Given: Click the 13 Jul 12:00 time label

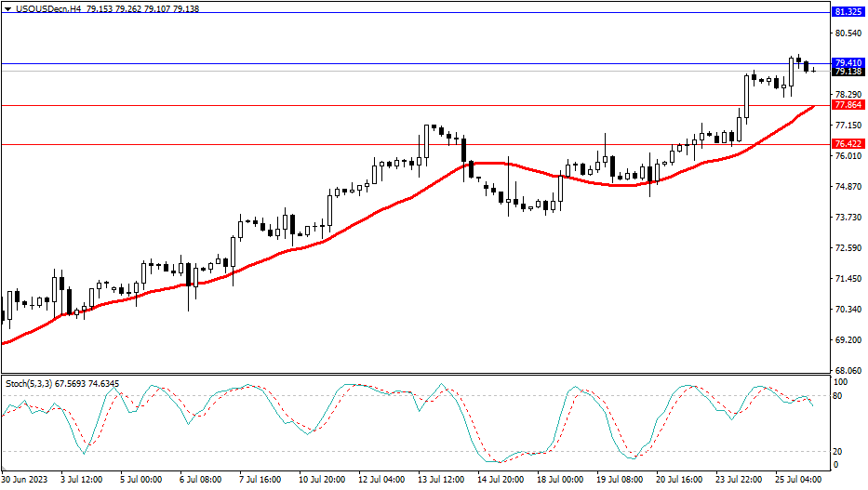Looking at the screenshot, I should coord(442,480).
